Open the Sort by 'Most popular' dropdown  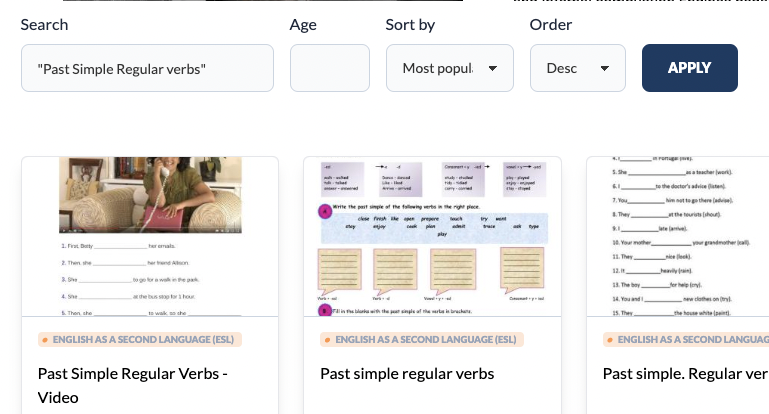coord(449,68)
